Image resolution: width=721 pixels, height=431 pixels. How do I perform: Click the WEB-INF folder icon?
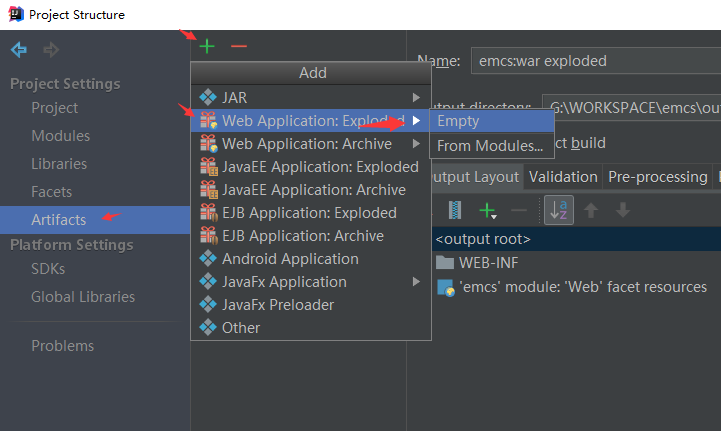[445, 262]
